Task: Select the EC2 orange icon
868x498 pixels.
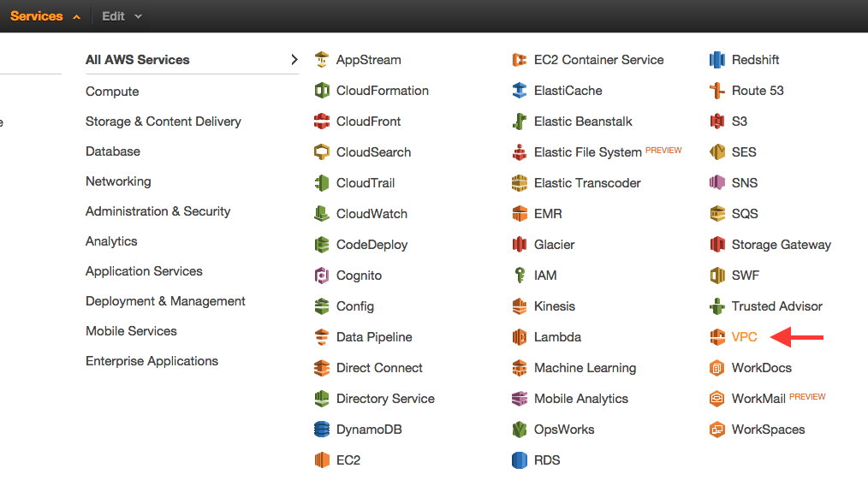Action: click(322, 460)
